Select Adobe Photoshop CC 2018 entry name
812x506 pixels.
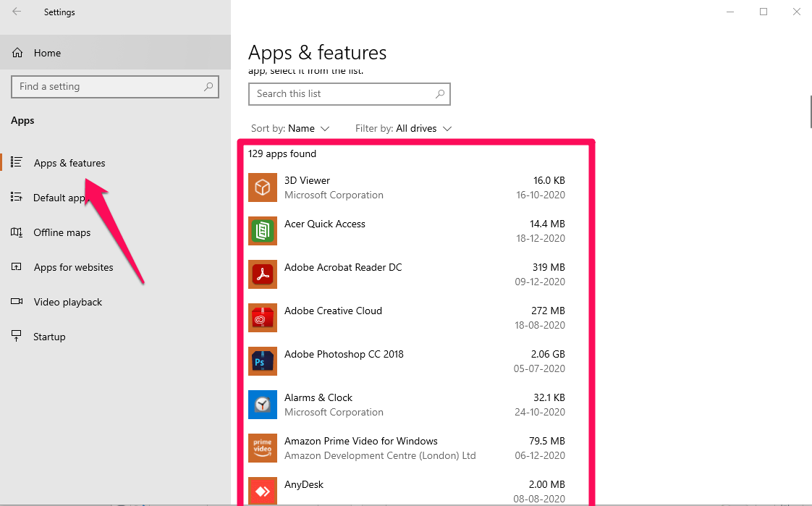coord(344,354)
